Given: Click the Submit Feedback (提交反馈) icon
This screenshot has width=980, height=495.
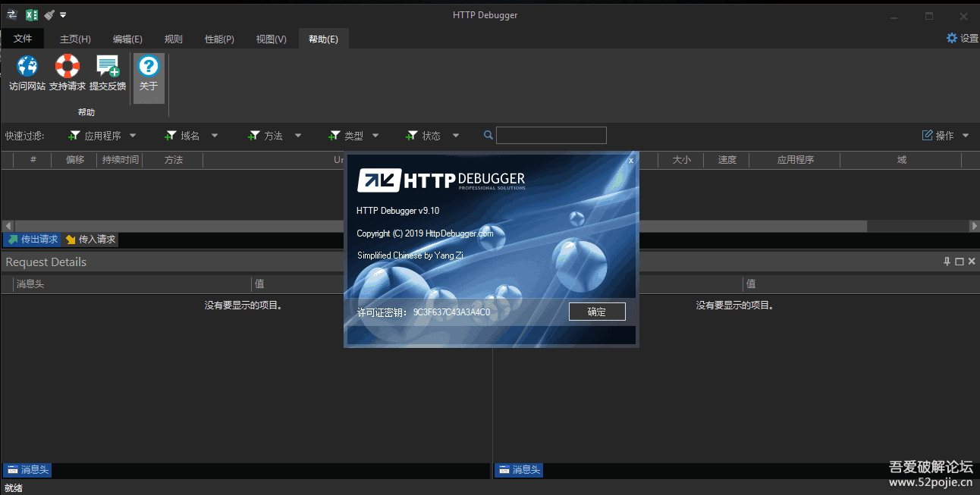Looking at the screenshot, I should pyautogui.click(x=108, y=74).
